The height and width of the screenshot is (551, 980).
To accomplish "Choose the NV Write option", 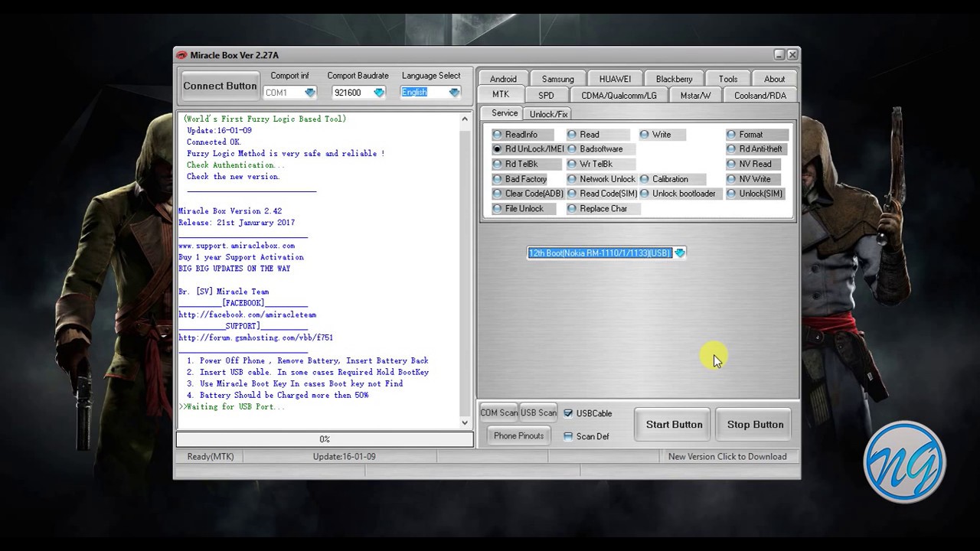I will (x=731, y=179).
